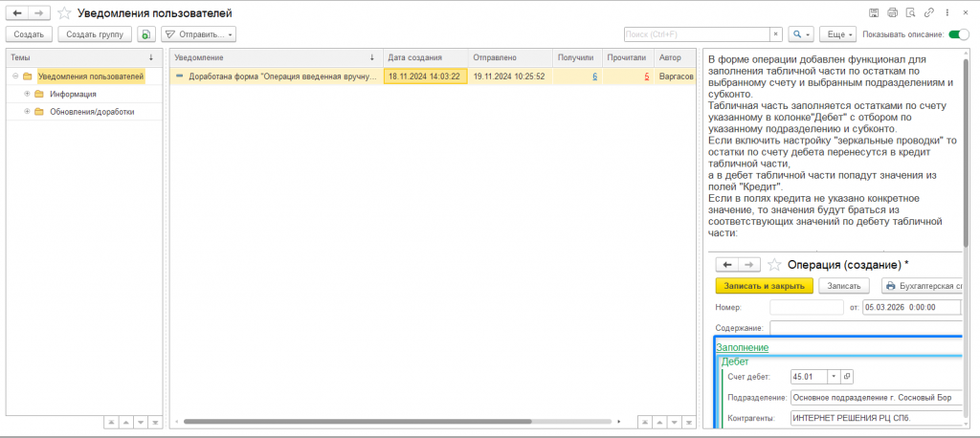Collapse the Уведомления пользователей tree node
The height and width of the screenshot is (438, 980).
[x=15, y=77]
